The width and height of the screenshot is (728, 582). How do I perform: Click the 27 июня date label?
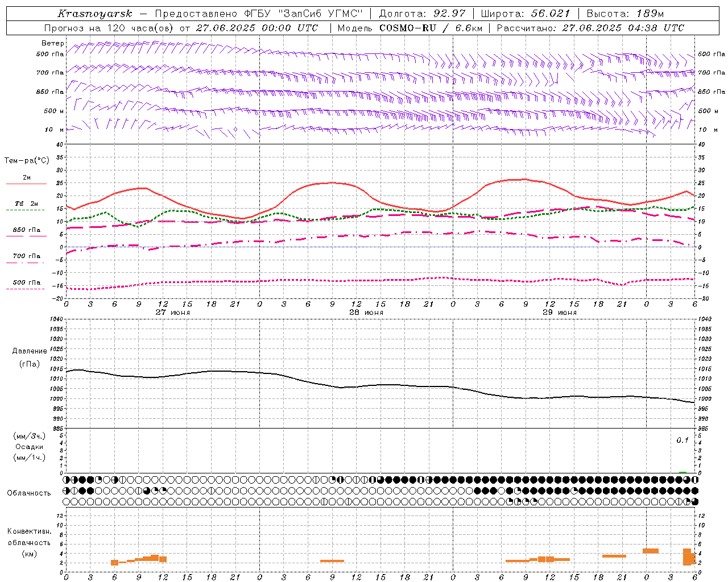coord(172,313)
